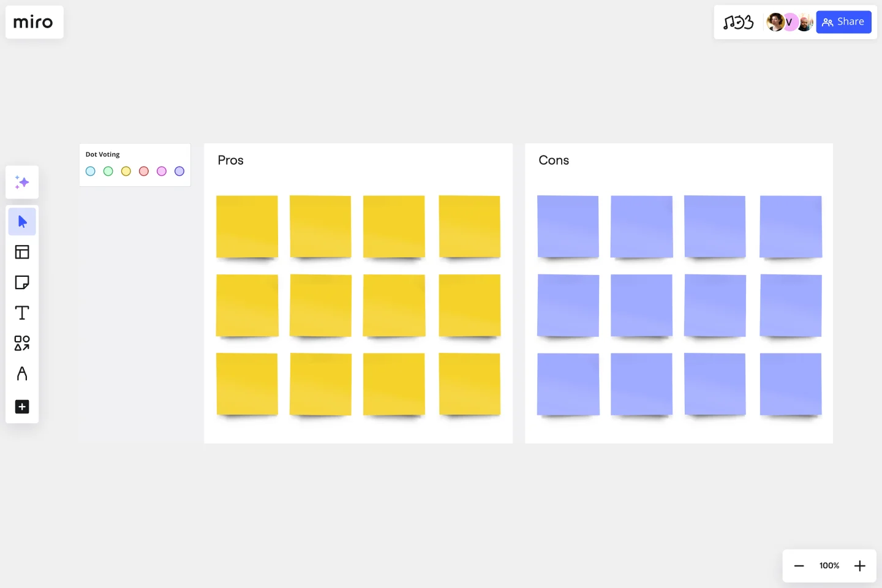This screenshot has height=588, width=882.
Task: Click the Miro logo
Action: pyautogui.click(x=34, y=22)
